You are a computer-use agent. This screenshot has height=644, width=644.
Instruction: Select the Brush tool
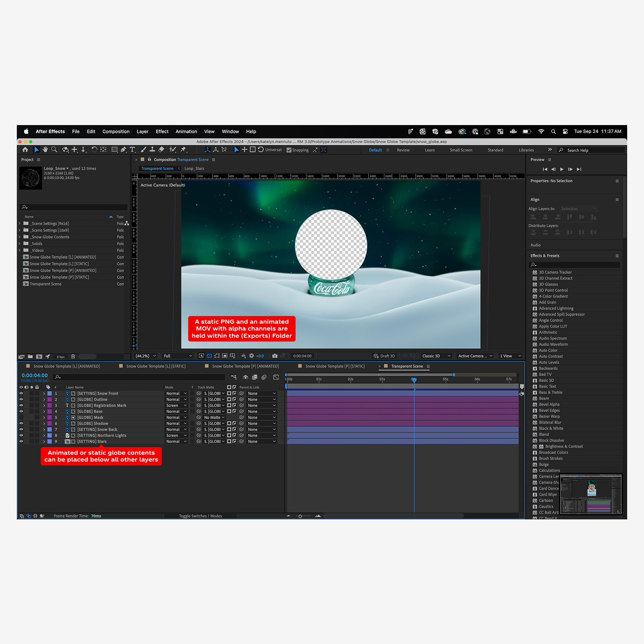144,150
